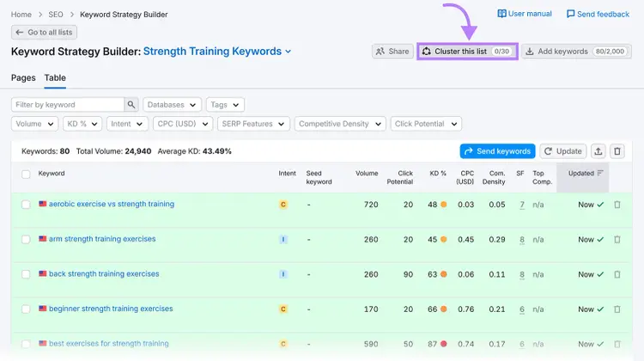Sort by Click Potential column header
This screenshot has height=361, width=644.
point(399,178)
